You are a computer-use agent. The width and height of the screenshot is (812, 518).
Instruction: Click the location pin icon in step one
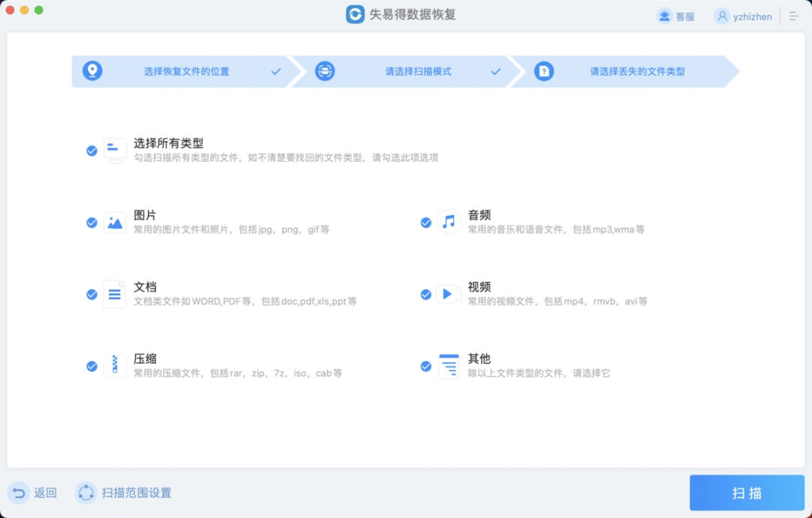tap(93, 71)
